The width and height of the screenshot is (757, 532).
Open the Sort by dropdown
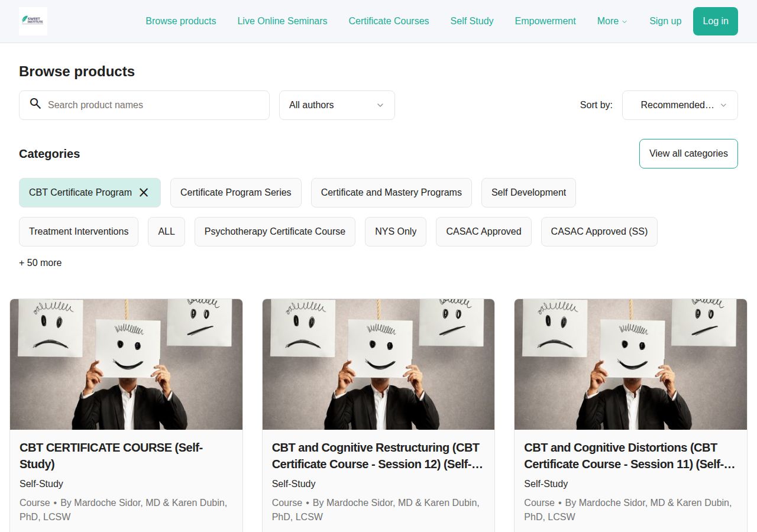point(680,105)
